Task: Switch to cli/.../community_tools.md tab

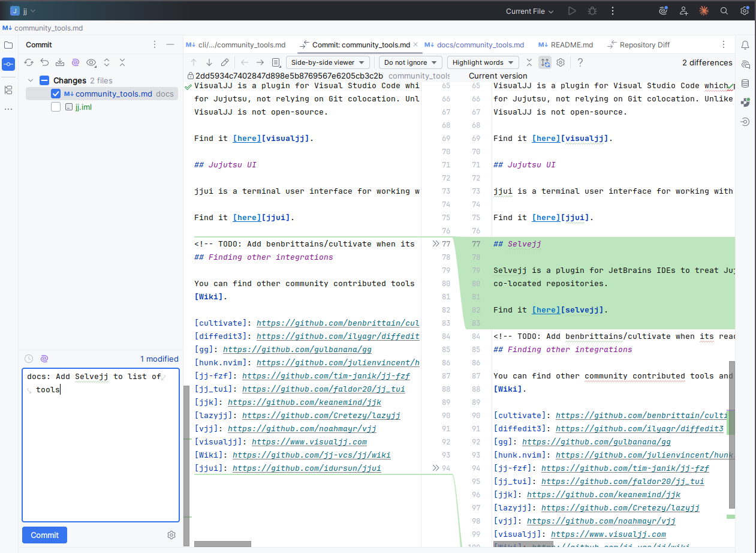Action: point(236,44)
